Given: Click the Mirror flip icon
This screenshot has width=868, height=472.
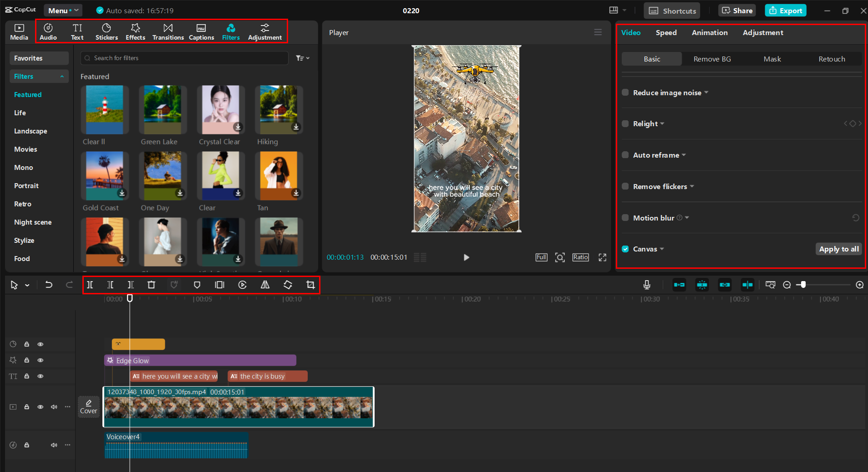Looking at the screenshot, I should point(265,285).
